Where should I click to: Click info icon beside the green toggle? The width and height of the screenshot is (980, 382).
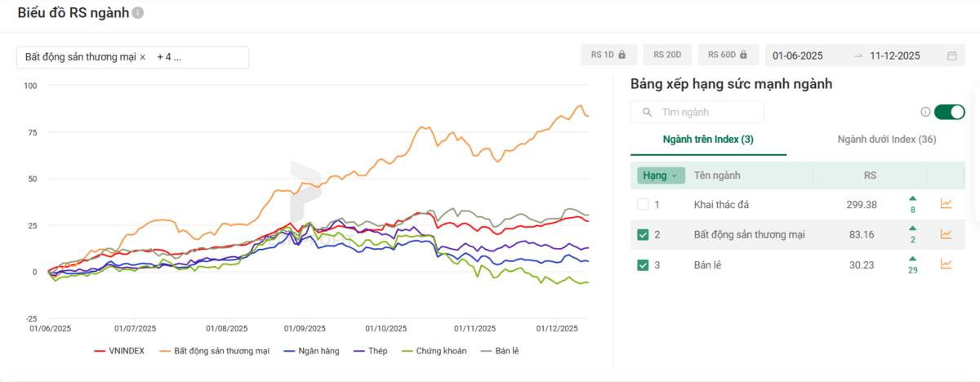pyautogui.click(x=925, y=112)
